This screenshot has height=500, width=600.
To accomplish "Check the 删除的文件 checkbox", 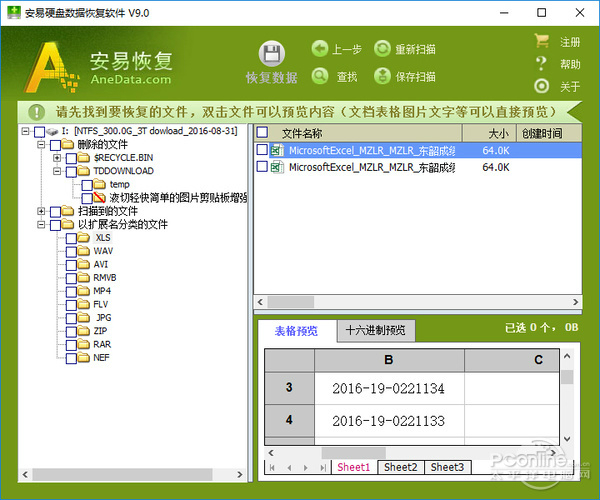I will click(x=55, y=145).
